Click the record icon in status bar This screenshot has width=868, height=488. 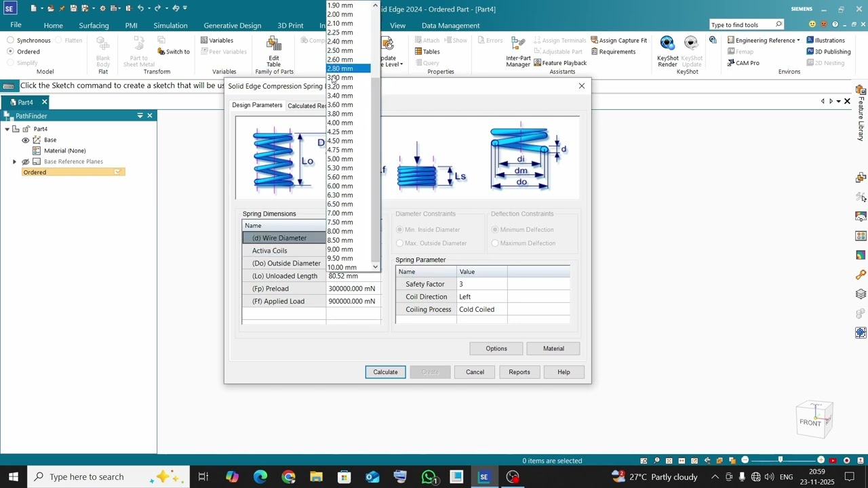[x=846, y=461]
